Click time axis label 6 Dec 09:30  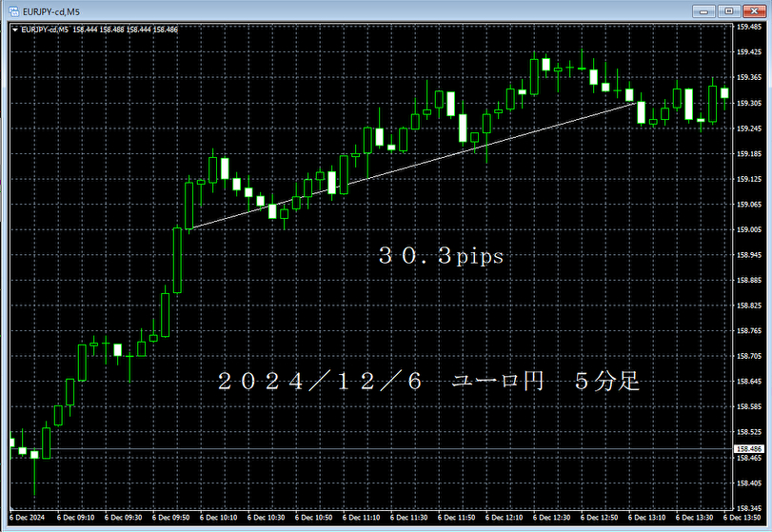123,517
